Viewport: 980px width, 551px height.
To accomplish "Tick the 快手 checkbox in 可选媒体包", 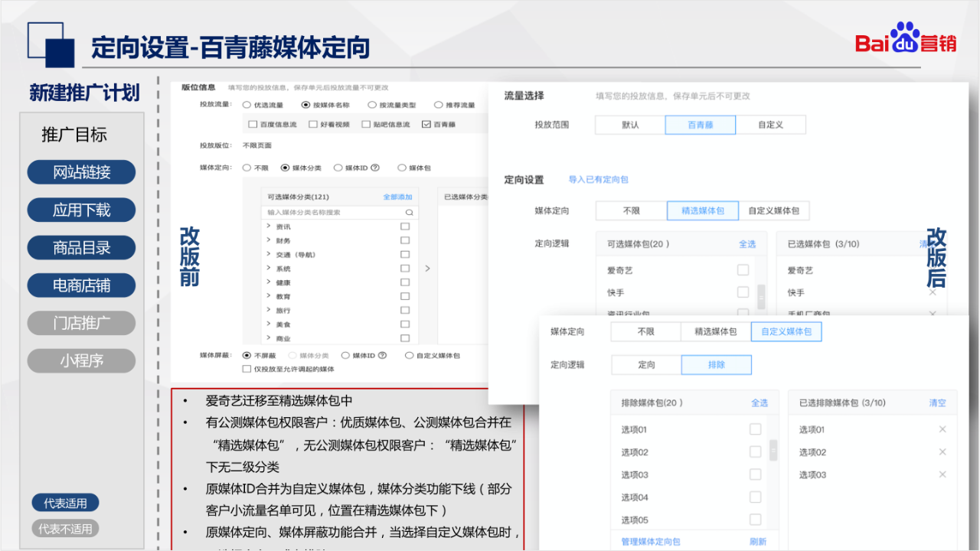I will coord(743,292).
